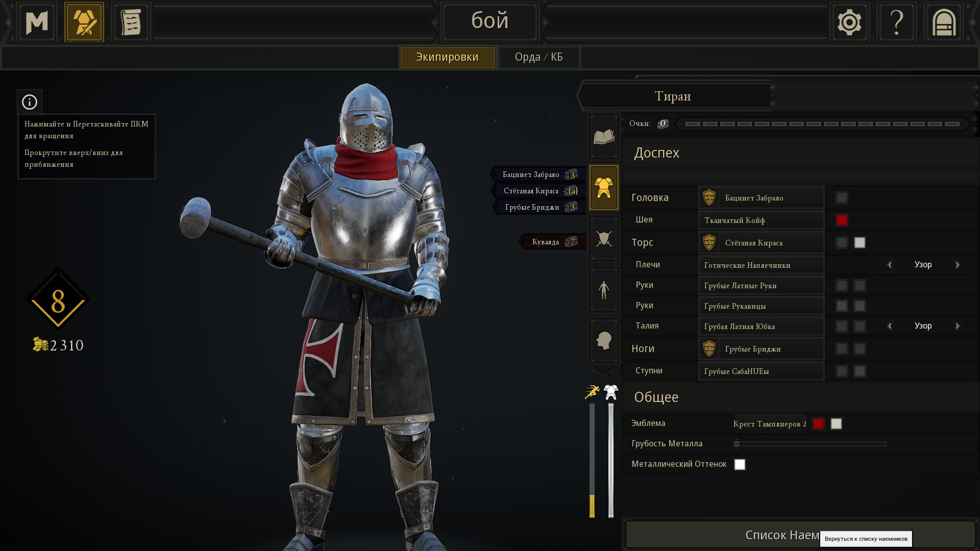Open the perks book sidebar icon
Image resolution: width=980 pixels, height=551 pixels.
(x=604, y=137)
